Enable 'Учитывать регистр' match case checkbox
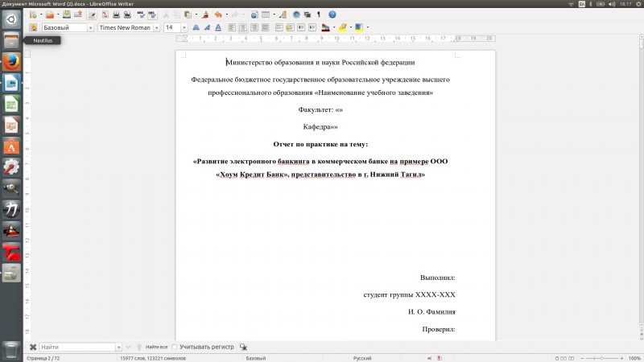This screenshot has width=644, height=362. coord(174,348)
